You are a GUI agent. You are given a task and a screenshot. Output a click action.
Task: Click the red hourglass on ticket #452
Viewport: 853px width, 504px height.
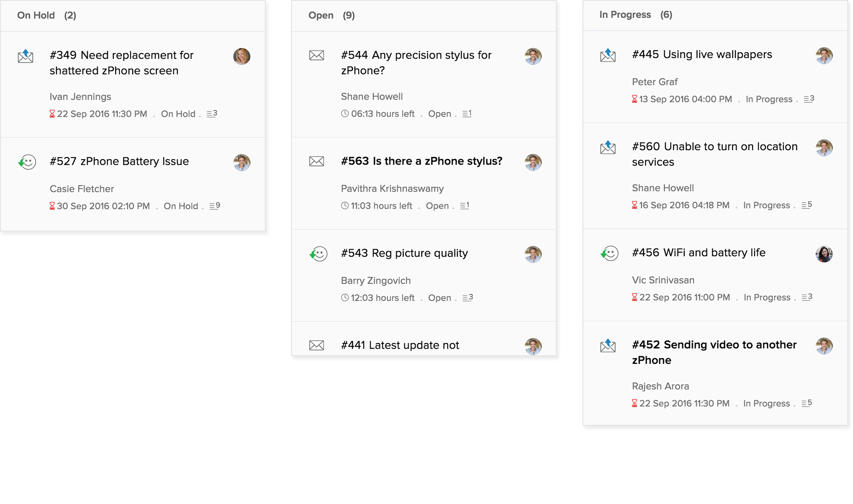pyautogui.click(x=635, y=404)
